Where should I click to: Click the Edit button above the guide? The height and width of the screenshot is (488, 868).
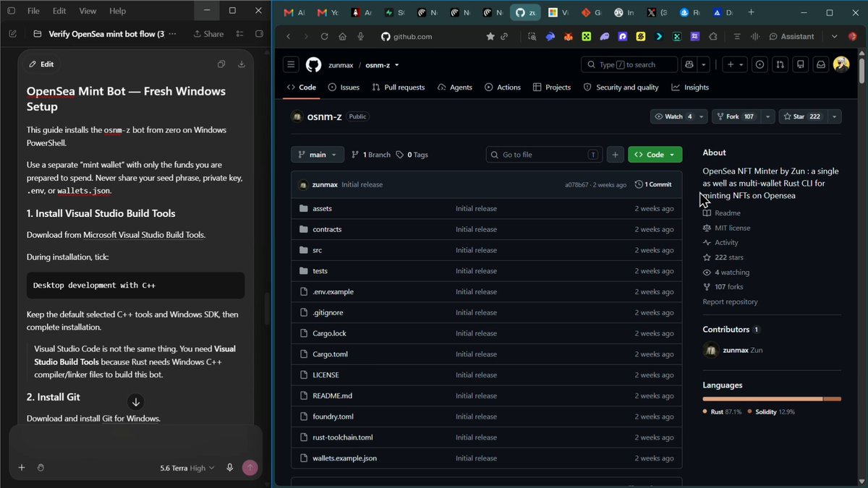click(x=41, y=64)
